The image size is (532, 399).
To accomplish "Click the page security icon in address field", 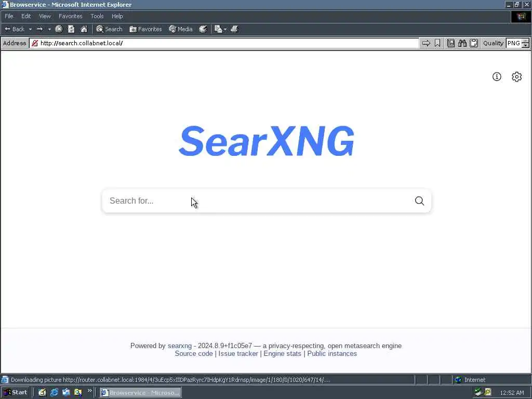I will tap(35, 43).
